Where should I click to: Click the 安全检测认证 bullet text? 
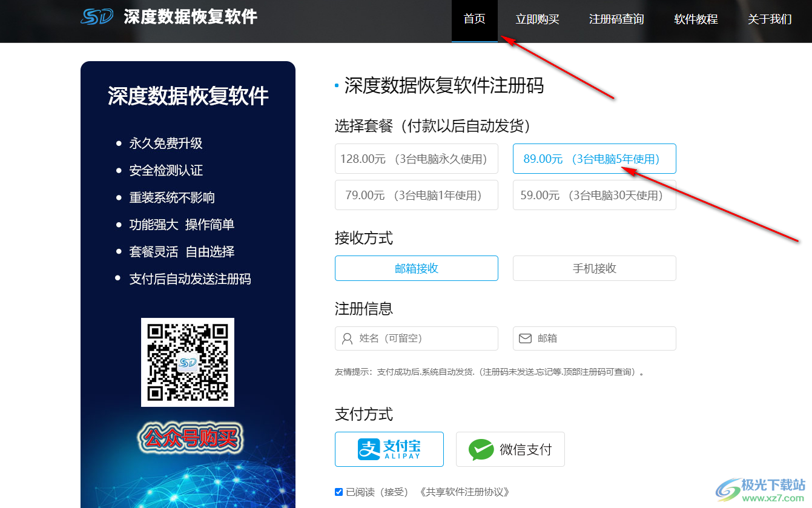click(x=166, y=171)
